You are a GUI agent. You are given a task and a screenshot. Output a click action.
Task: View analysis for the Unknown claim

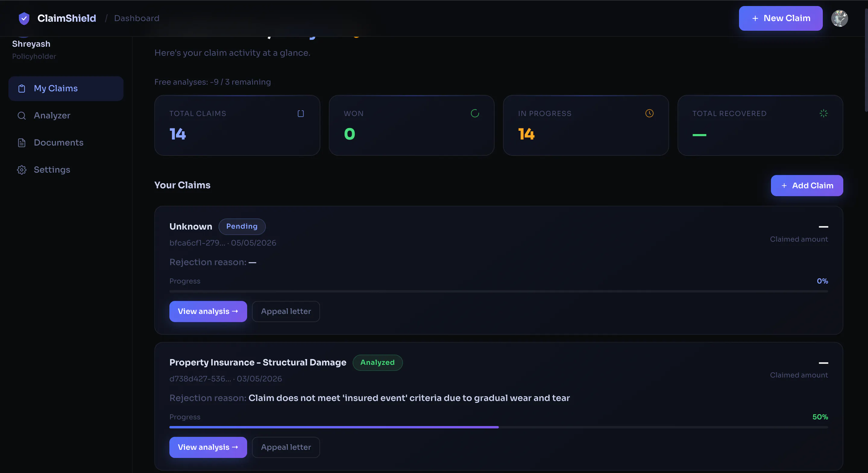[x=208, y=312]
